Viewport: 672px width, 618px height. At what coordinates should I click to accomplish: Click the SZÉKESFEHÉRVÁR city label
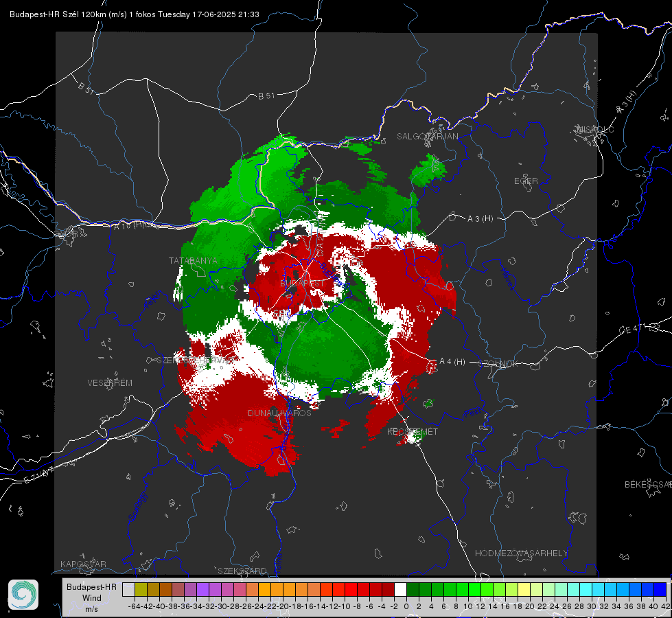(197, 360)
